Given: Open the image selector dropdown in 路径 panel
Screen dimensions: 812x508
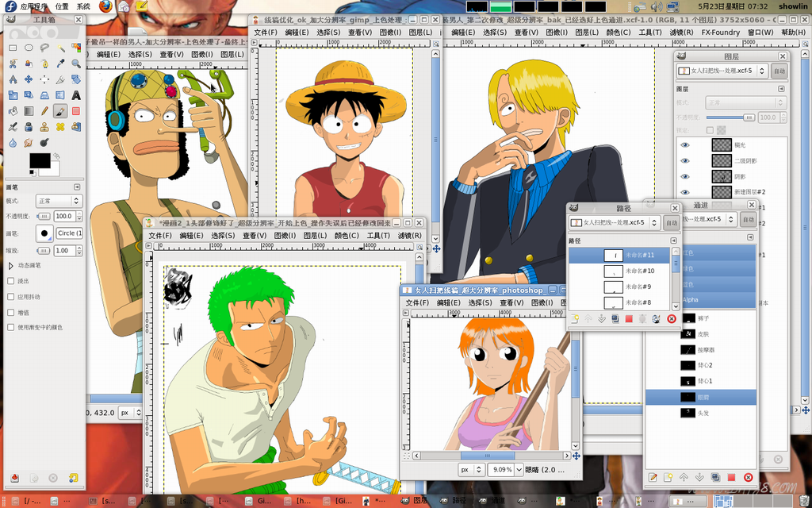Looking at the screenshot, I should pos(614,222).
